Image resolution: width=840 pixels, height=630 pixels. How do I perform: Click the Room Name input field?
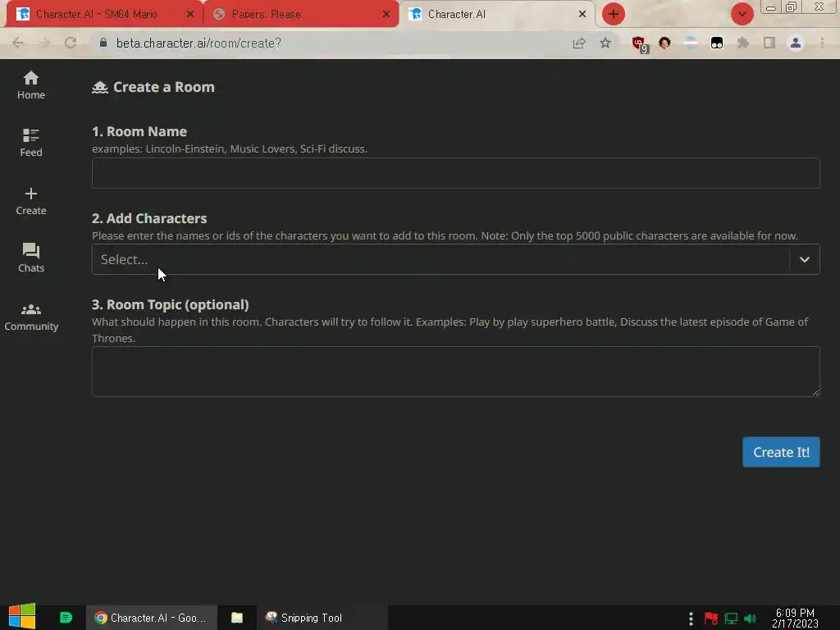pos(455,173)
